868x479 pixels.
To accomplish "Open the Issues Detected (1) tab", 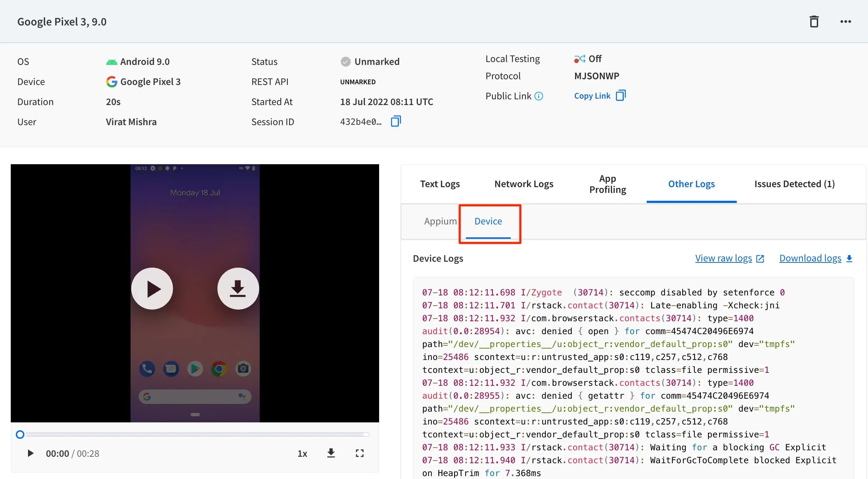I will (794, 184).
